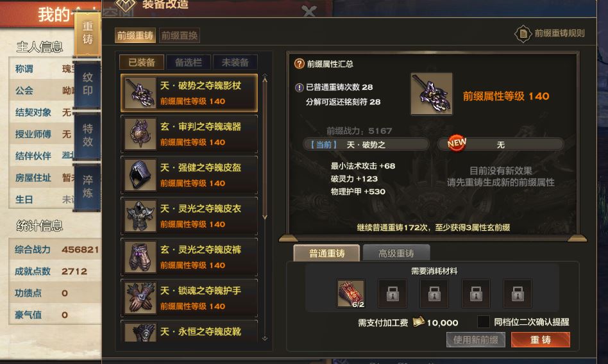Click the question mark icon beside 前缀属性汇总
608x364 pixels.
pyautogui.click(x=299, y=63)
